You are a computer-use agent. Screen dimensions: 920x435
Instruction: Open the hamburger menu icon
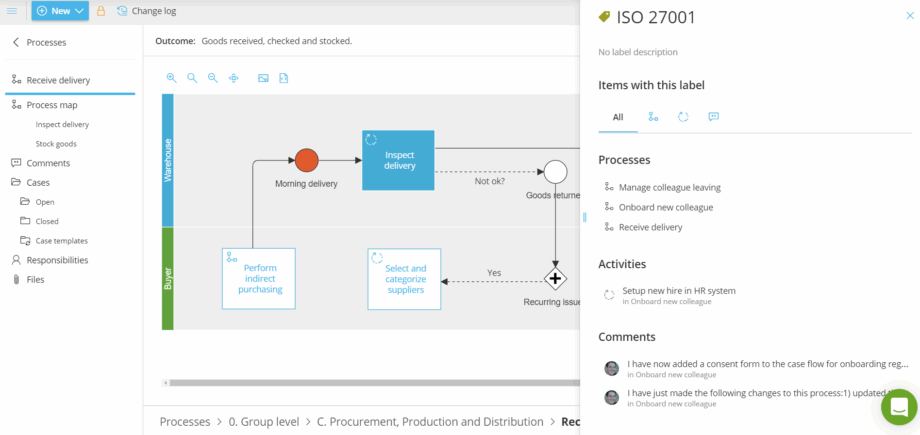click(x=12, y=11)
